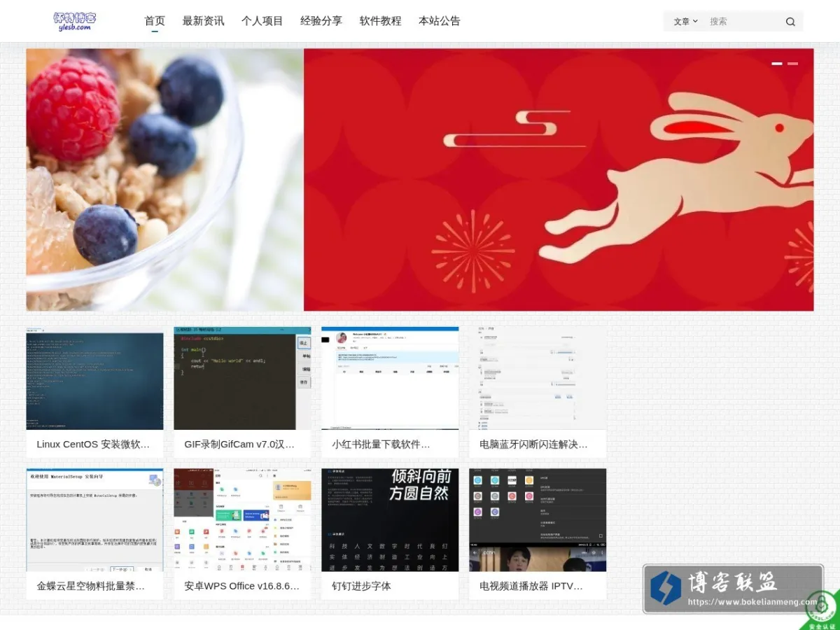Image resolution: width=840 pixels, height=630 pixels.
Task: Click the 'GIF录制GifCam v7.0汉…' title
Action: click(x=240, y=444)
